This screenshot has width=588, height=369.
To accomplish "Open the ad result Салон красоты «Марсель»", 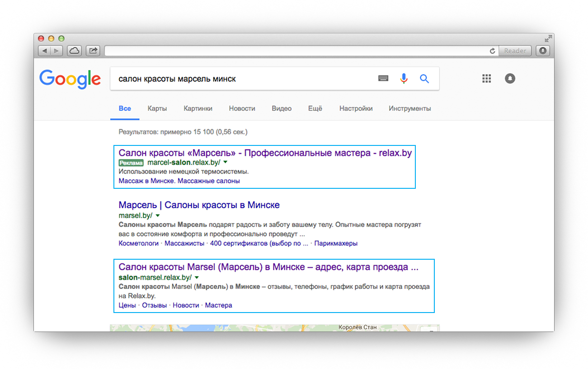I will [x=265, y=153].
